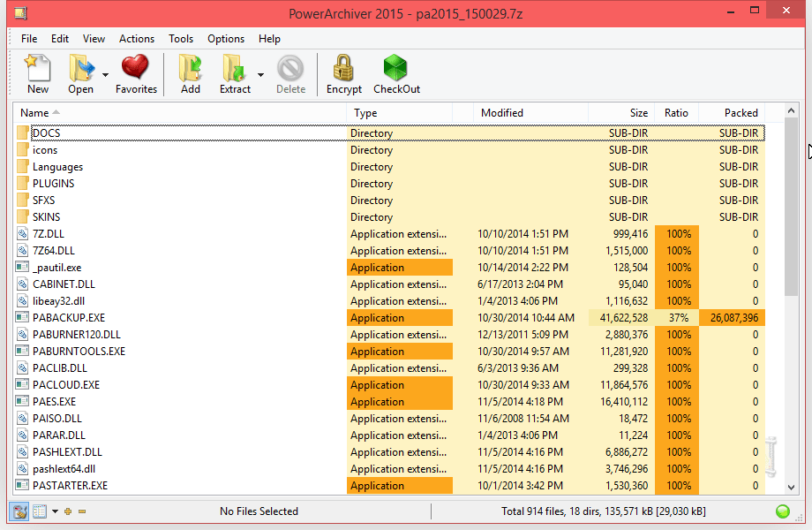This screenshot has width=812, height=530.
Task: Click the file list scroll down arrow
Action: click(x=791, y=487)
